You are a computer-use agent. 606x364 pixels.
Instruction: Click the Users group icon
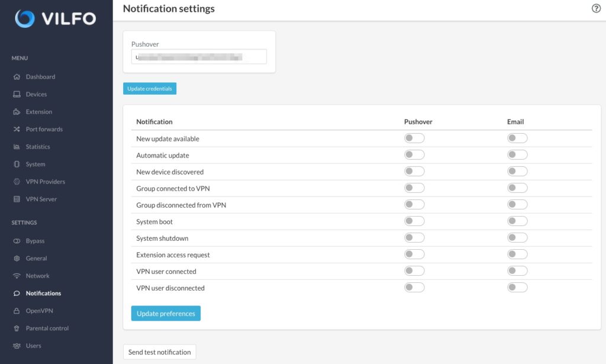click(17, 346)
